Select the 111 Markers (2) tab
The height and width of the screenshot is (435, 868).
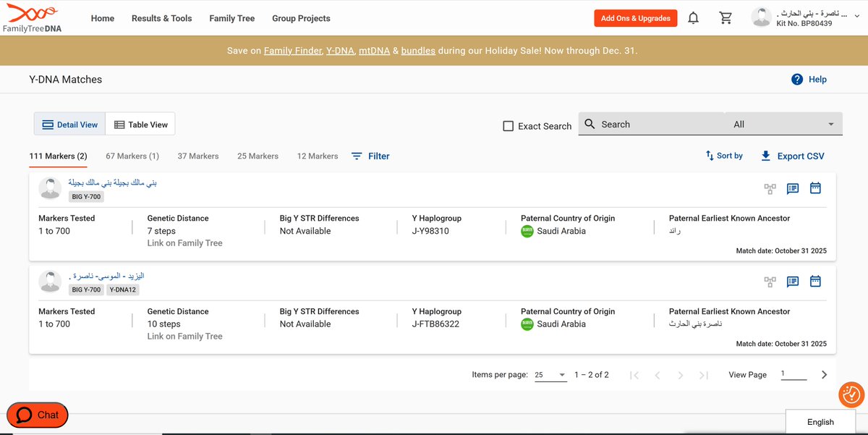coord(58,156)
